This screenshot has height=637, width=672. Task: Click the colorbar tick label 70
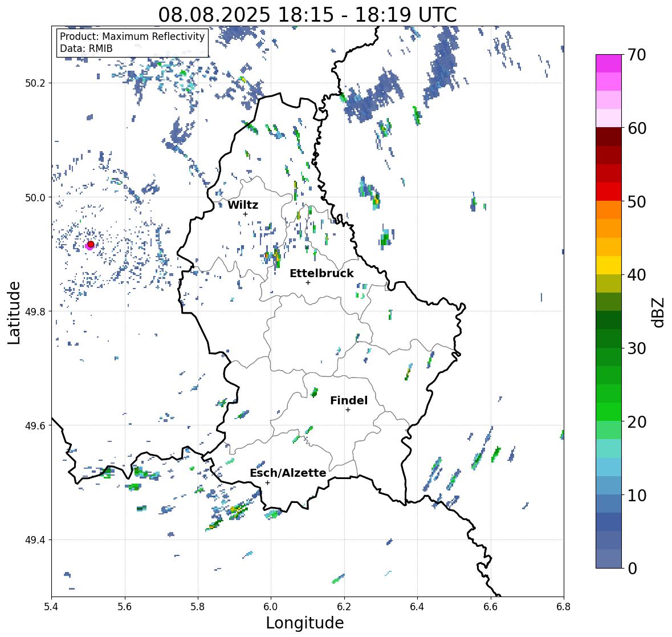637,55
